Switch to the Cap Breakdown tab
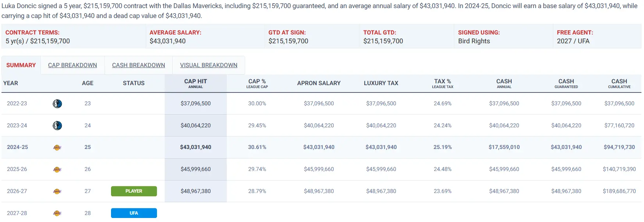The width and height of the screenshot is (644, 222). 72,65
